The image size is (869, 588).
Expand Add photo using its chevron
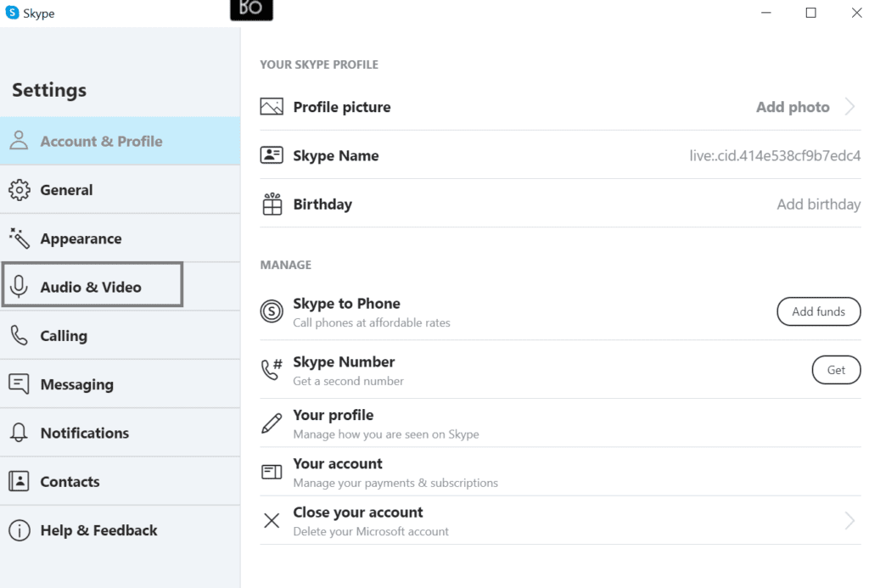[849, 106]
